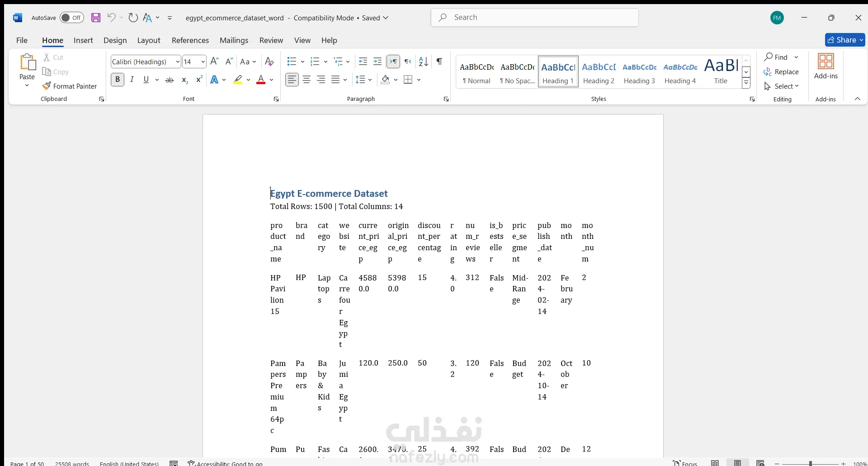Open the Borders dropdown arrow
The image size is (868, 466).
(x=419, y=80)
